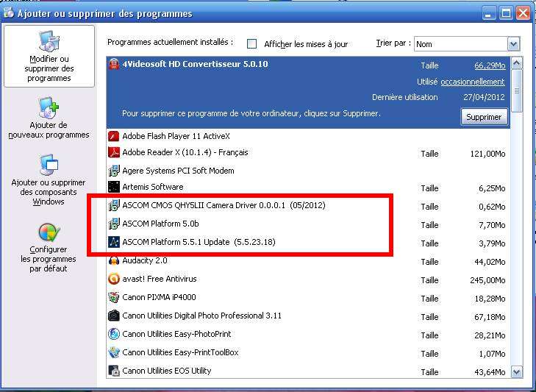Viewport: 536px width, 392px height.
Task: Click the Agere Systems PCI Soft Modem icon
Action: [x=114, y=171]
